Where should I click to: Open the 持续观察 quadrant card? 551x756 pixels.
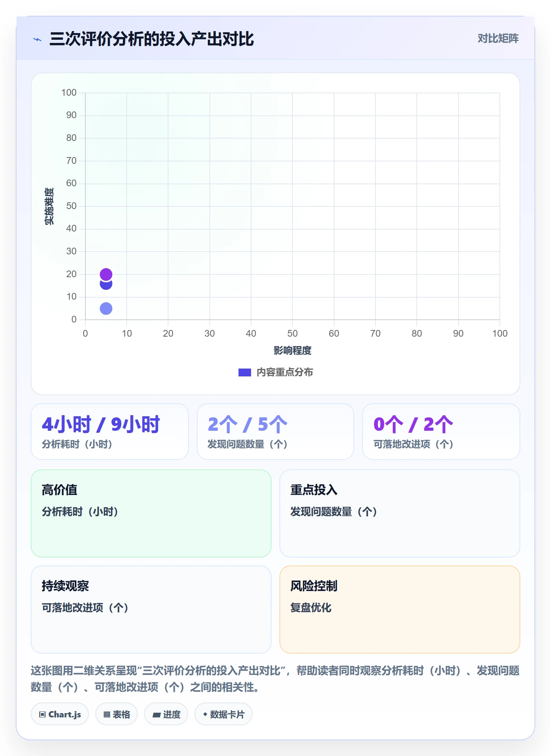151,610
